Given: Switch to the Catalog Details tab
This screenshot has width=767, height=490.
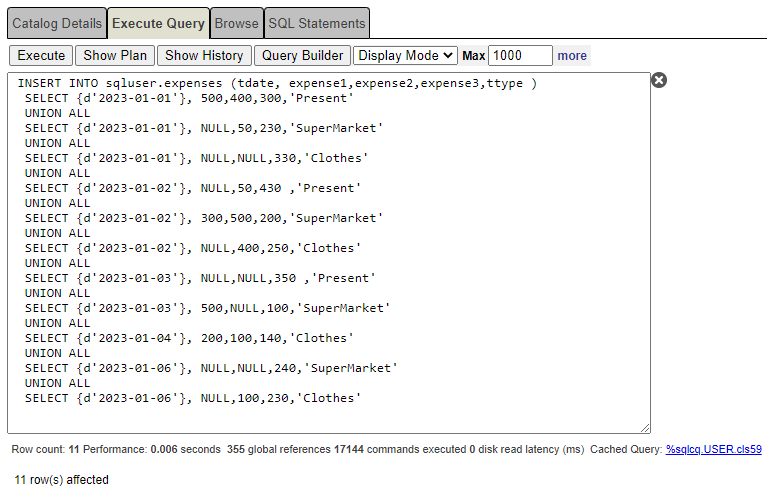Looking at the screenshot, I should point(57,23).
